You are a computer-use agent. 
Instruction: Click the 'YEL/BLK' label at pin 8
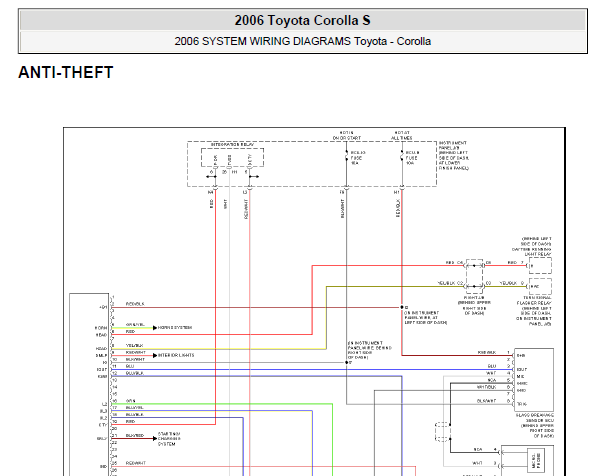[135, 345]
